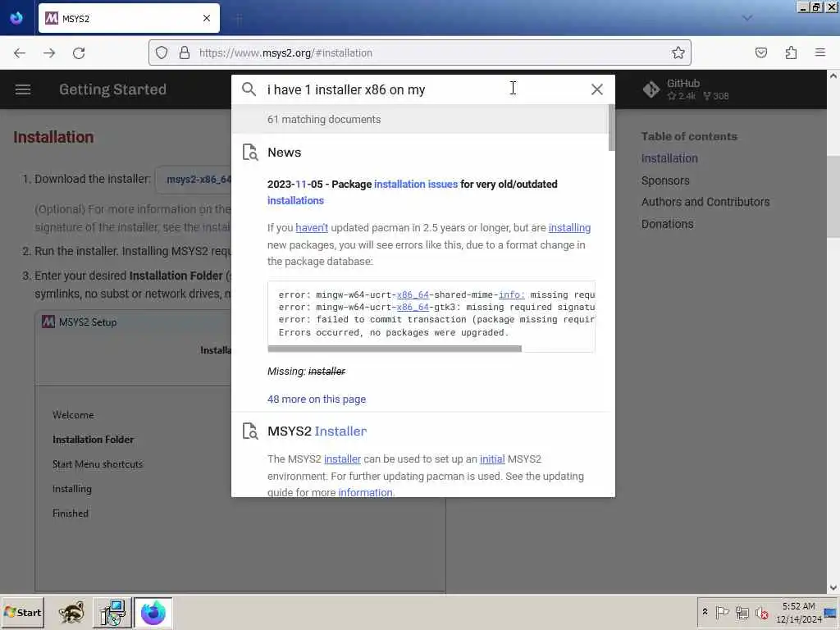Click the page scroll-up arrow
This screenshot has width=840, height=630.
pyautogui.click(x=833, y=76)
